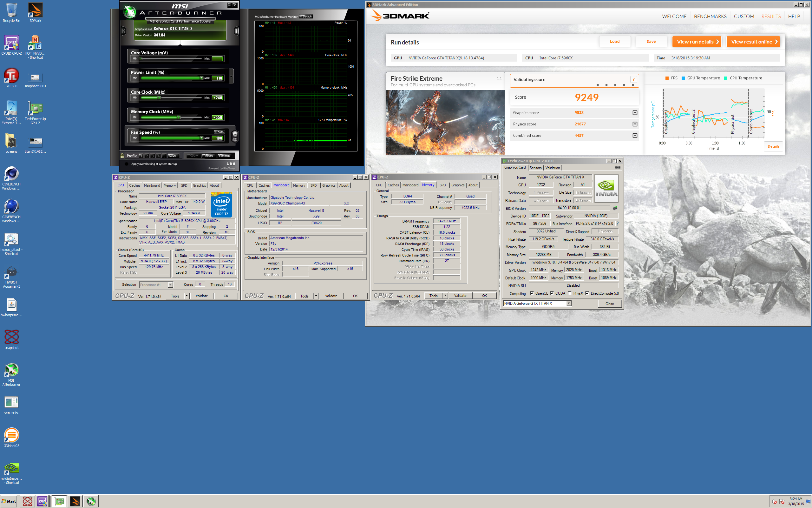Click the Details button below the chart
Viewport: 812px width, 508px height.
click(773, 146)
